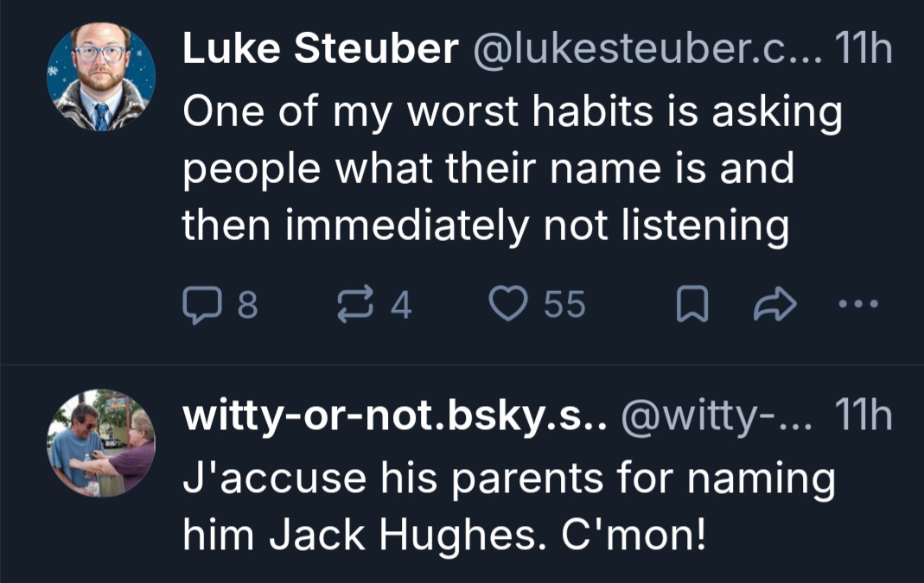The image size is (924, 583).
Task: Click the like count 55
Action: tap(565, 304)
